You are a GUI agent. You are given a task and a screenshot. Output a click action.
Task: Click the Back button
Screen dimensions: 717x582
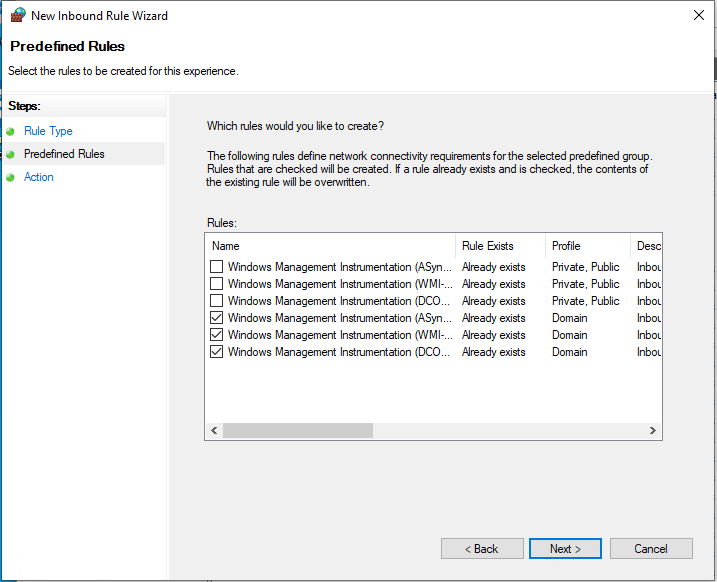click(x=482, y=548)
